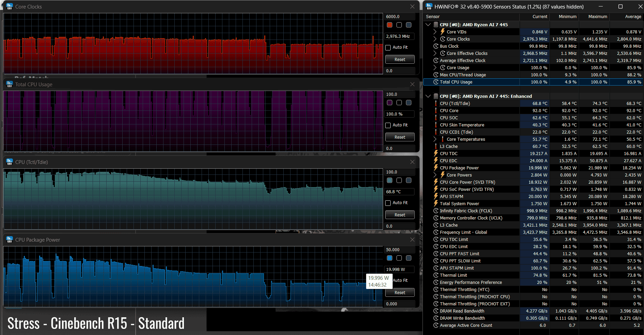Viewport: 644px width, 335px height.
Task: Expand the Core VIDs row
Action: (435, 32)
